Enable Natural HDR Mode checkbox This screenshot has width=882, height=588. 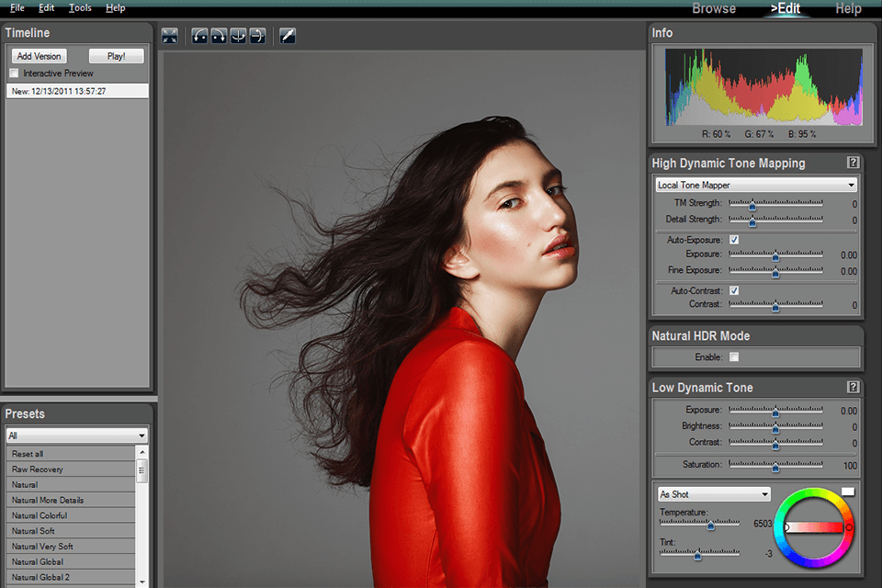coord(733,356)
